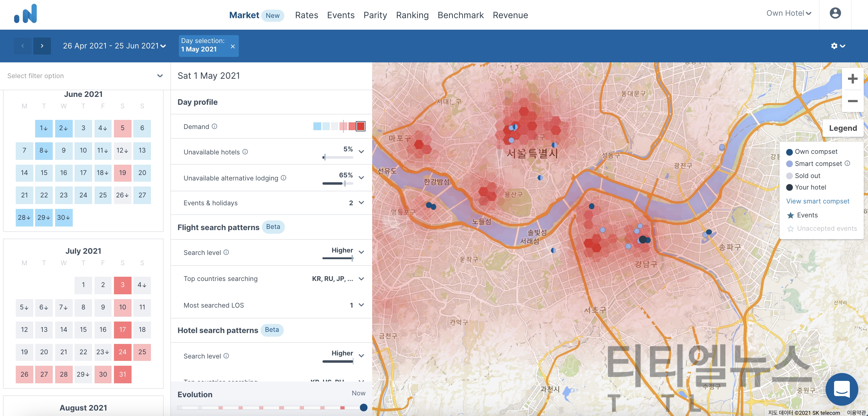This screenshot has height=416, width=868.
Task: Click Your hotel marker on map
Action: click(643, 239)
